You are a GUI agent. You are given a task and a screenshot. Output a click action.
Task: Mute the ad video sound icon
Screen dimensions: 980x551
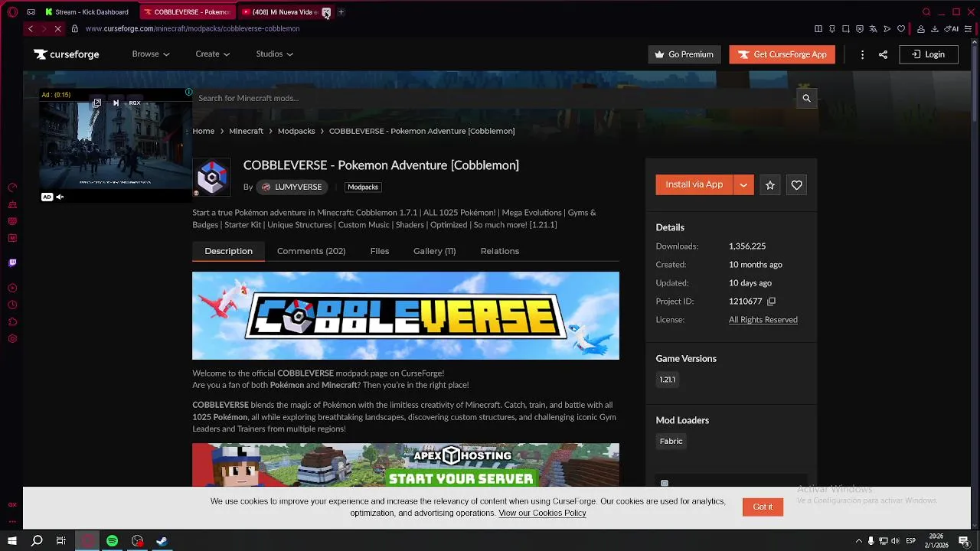point(60,197)
